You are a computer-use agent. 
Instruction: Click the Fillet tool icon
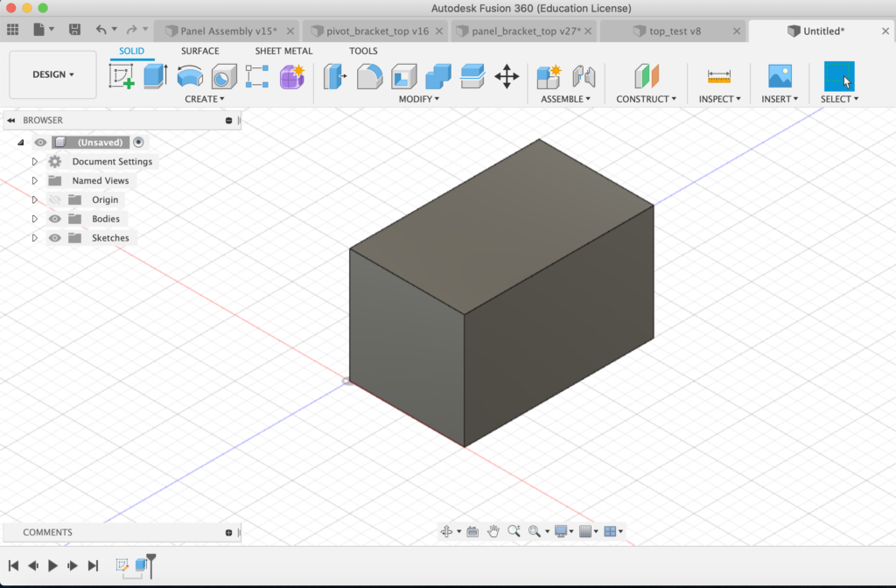pyautogui.click(x=370, y=77)
